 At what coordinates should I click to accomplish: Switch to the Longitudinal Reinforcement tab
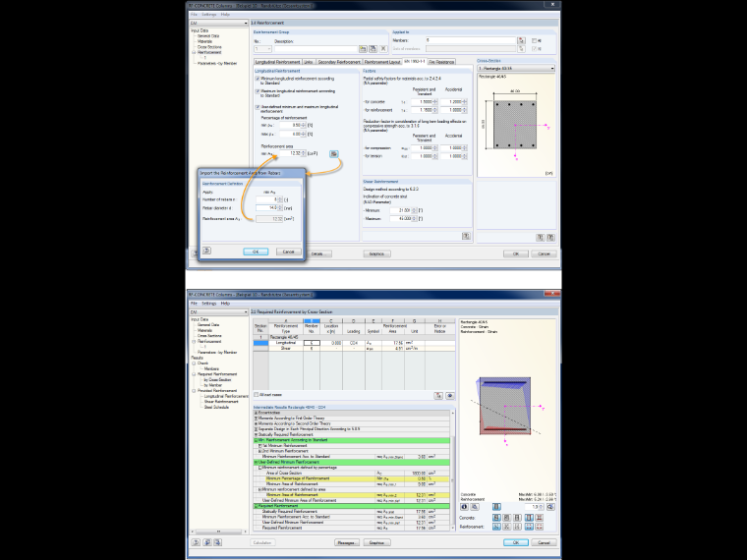pos(277,62)
